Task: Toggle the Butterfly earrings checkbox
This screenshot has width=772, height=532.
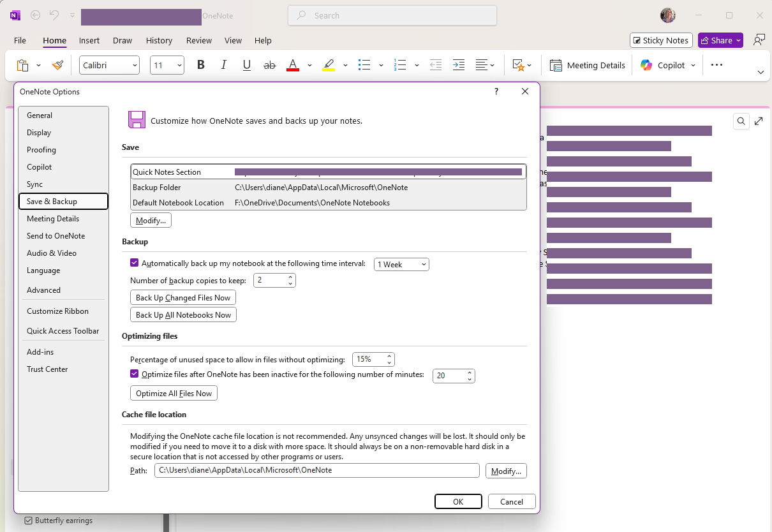Action: [28, 520]
